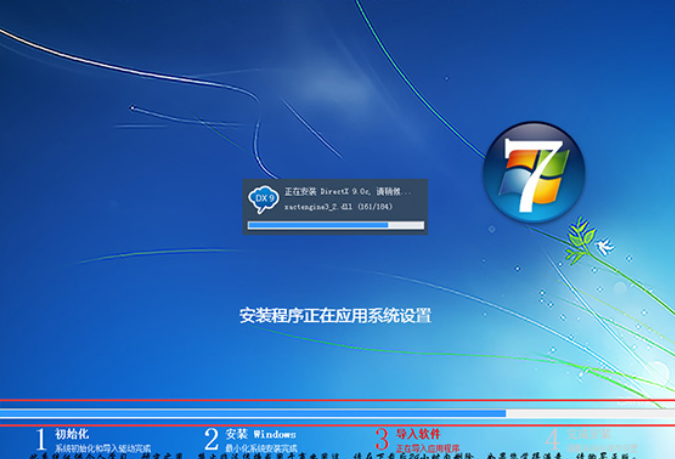Select step 1 初始化 label
Image resolution: width=675 pixels, height=459 pixels.
coord(72,434)
